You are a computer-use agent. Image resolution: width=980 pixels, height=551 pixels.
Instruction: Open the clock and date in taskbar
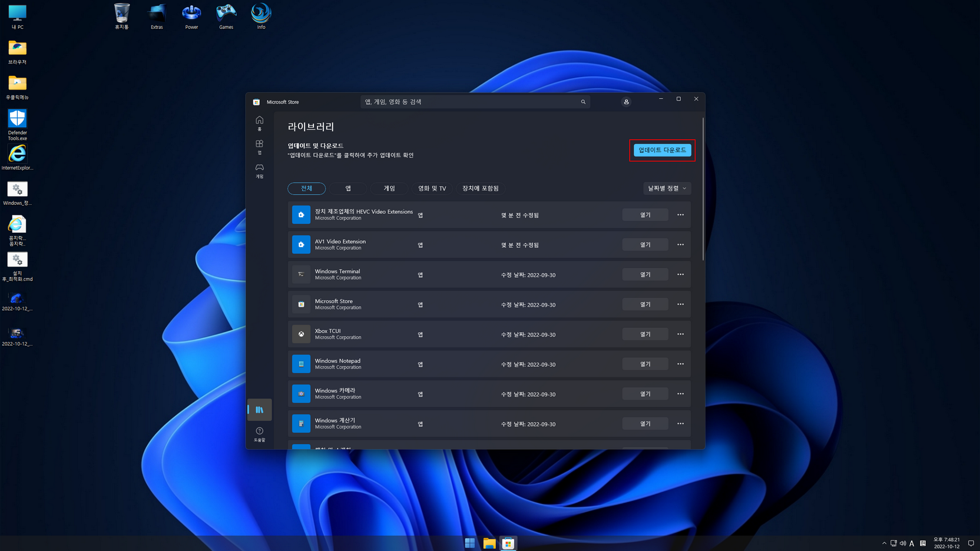tap(946, 543)
